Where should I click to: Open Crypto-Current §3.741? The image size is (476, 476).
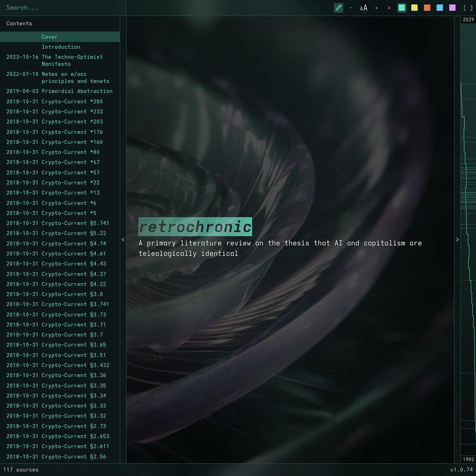tap(60, 305)
